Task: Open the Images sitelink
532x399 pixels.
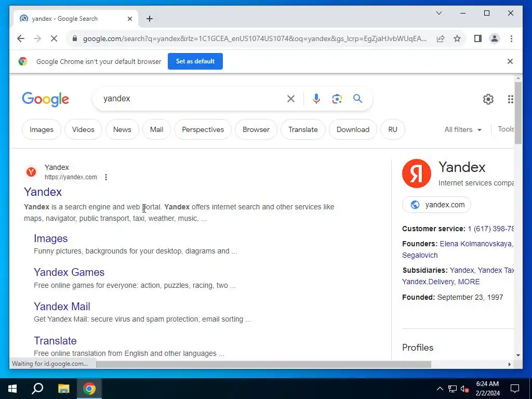Action: [x=50, y=238]
